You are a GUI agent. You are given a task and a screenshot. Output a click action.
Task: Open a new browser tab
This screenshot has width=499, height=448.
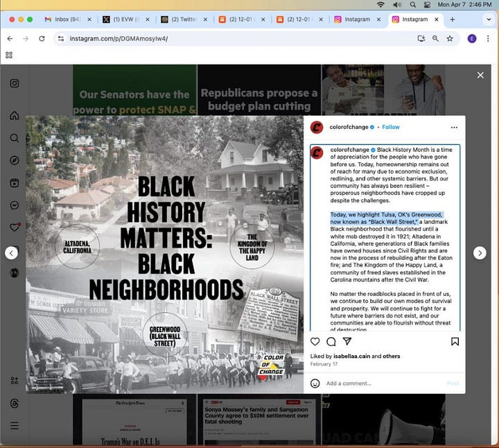pos(452,19)
